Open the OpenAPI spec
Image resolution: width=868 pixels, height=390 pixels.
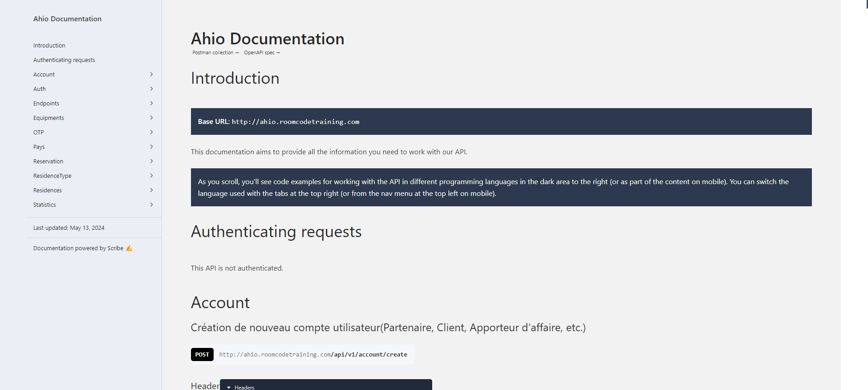coord(259,52)
